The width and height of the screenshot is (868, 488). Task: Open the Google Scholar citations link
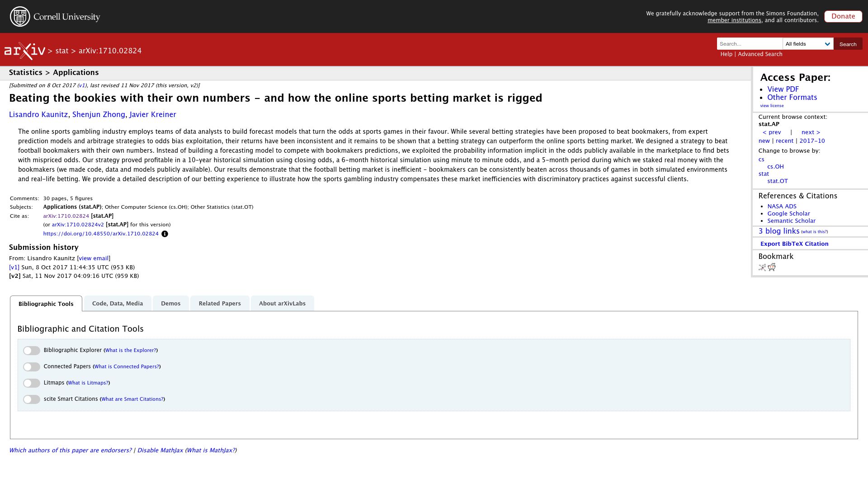[788, 214]
